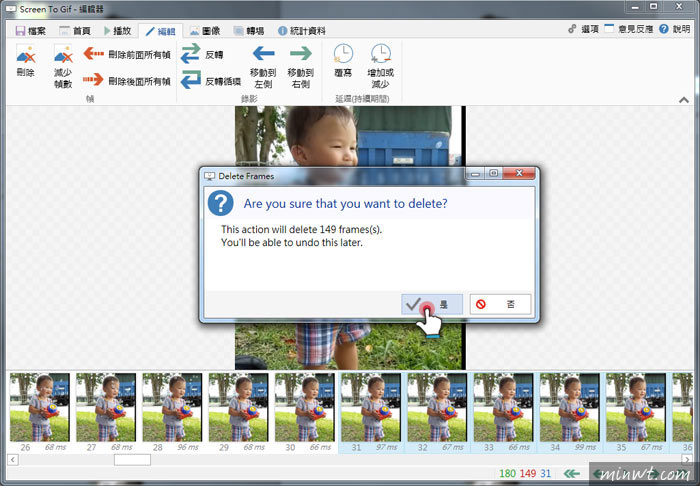Click the total frame count 180
Image resolution: width=700 pixels, height=486 pixels.
pos(507,474)
